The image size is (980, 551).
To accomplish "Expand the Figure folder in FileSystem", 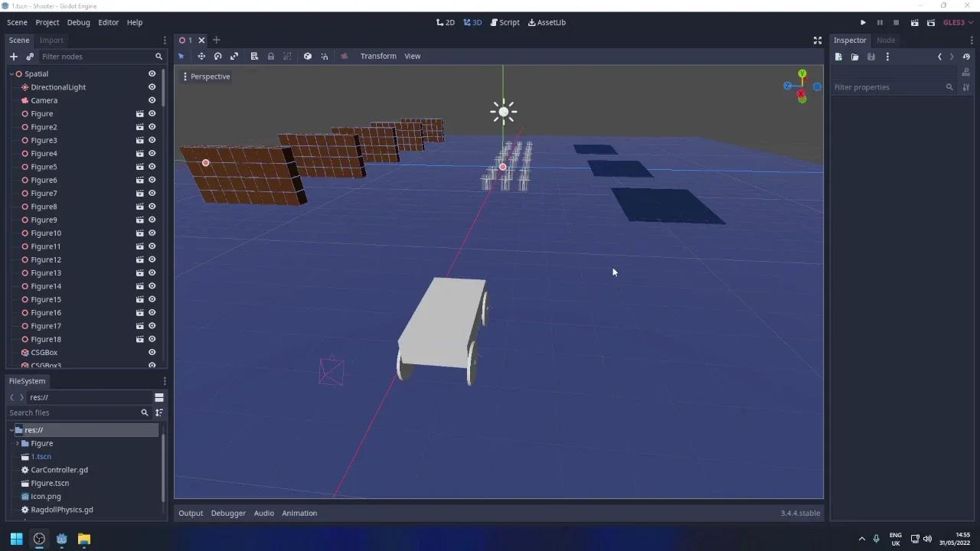I will coord(18,443).
